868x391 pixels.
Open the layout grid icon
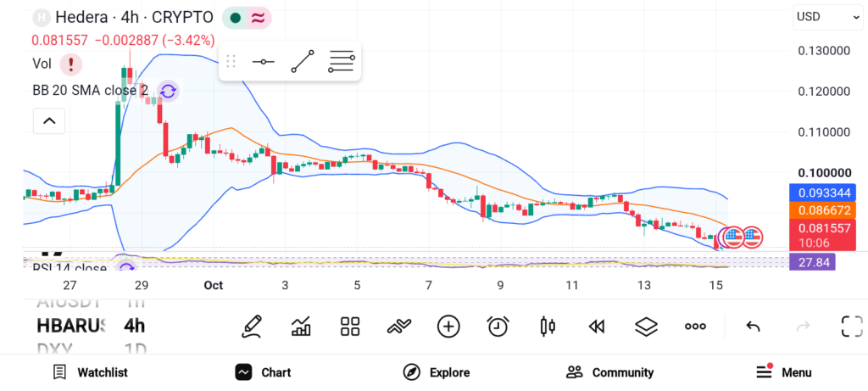pos(350,327)
